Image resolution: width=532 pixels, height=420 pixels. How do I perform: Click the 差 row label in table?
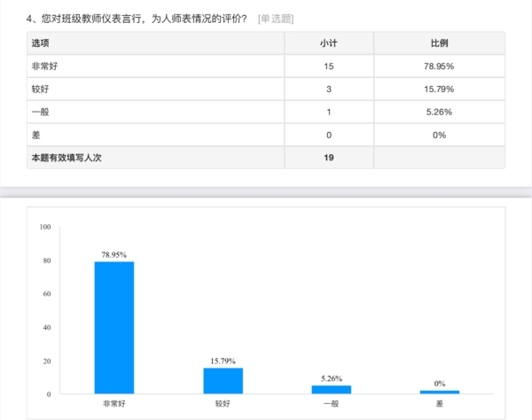[35, 135]
